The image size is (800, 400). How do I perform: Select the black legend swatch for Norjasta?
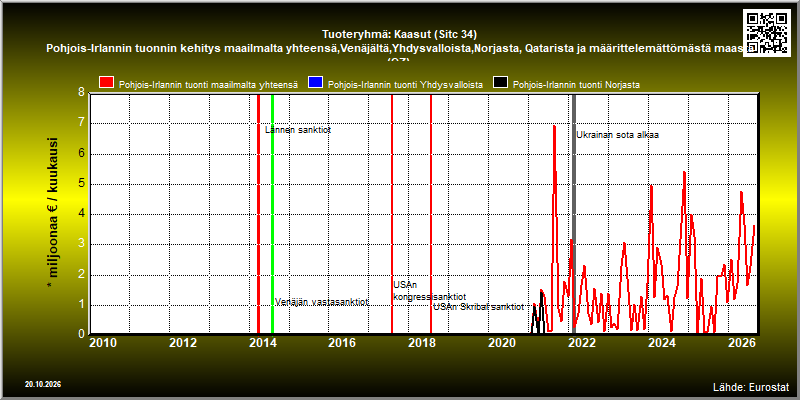pos(501,83)
